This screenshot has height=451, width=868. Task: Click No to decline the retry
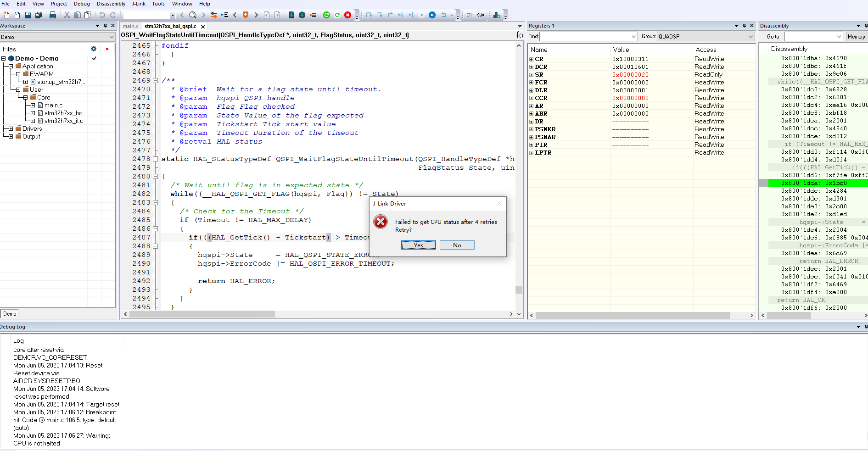tap(457, 245)
